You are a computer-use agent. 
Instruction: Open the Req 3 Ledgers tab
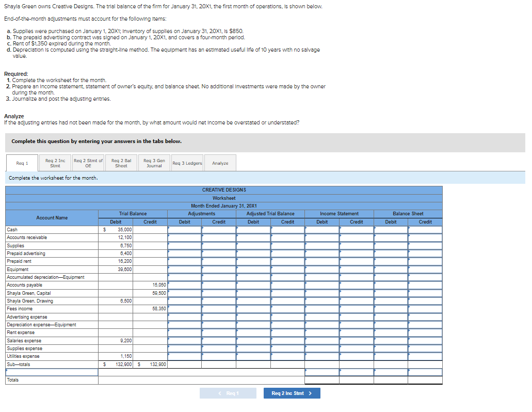[x=187, y=163]
